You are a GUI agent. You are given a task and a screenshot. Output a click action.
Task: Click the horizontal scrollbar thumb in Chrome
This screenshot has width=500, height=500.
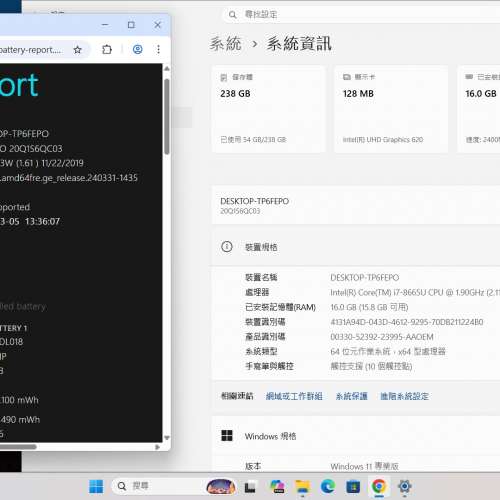[x=18, y=447]
